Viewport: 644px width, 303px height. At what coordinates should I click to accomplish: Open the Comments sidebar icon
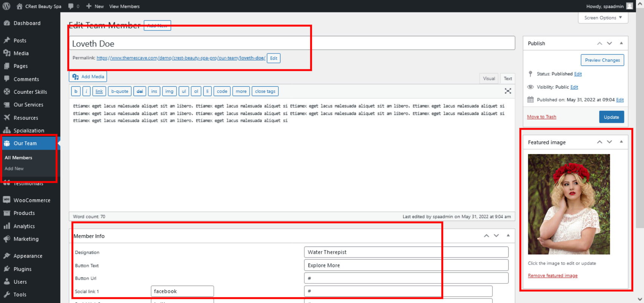(7, 79)
